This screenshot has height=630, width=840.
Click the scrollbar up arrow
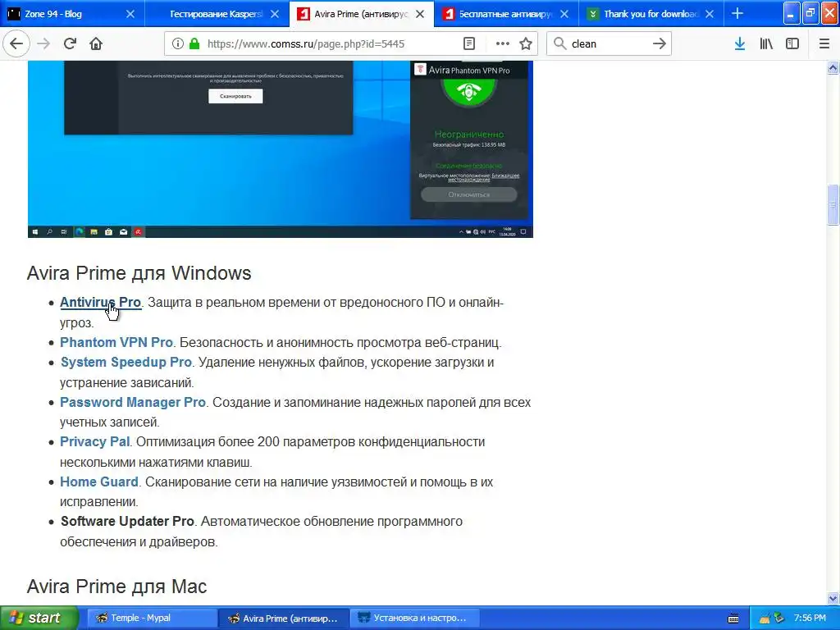click(x=833, y=67)
